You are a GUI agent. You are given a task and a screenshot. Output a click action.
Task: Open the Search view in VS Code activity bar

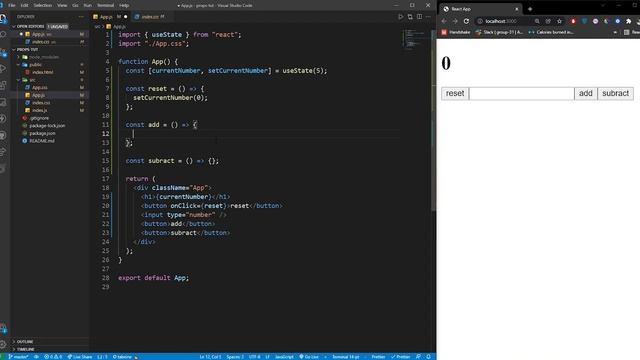coord(3,35)
